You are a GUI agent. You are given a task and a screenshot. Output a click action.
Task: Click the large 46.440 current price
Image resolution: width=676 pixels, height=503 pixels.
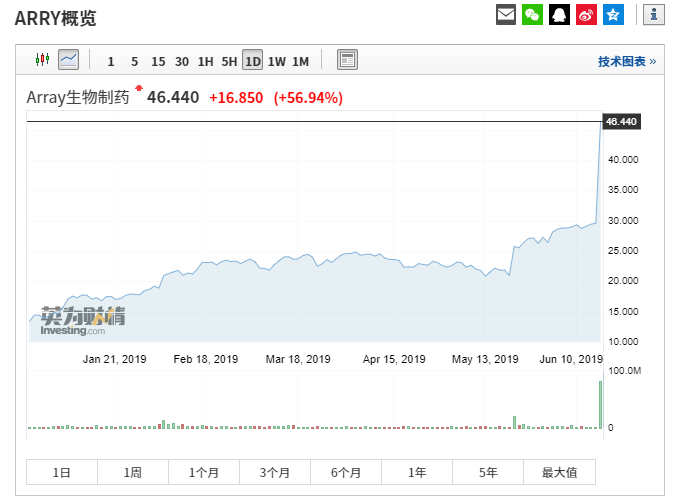point(173,97)
